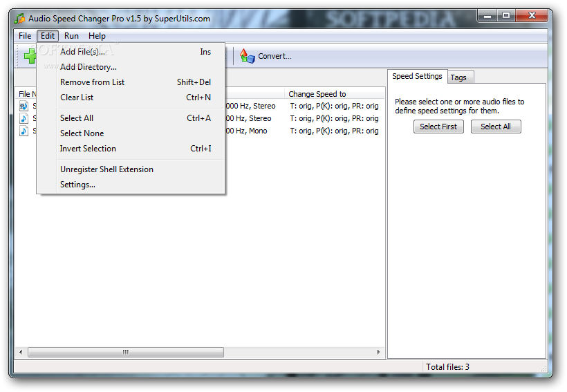Viewport: 567px width, 392px height.
Task: Click the scrollbar left arrow
Action: [21, 352]
